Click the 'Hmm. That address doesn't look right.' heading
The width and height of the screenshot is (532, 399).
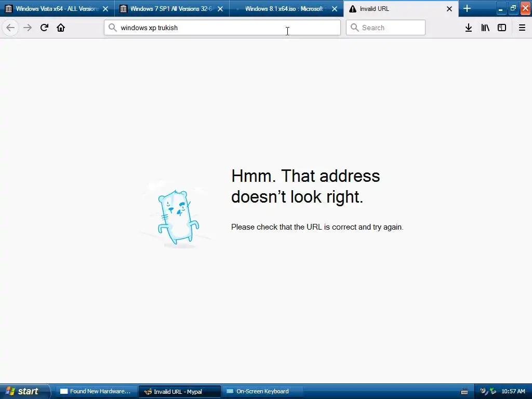(x=305, y=186)
